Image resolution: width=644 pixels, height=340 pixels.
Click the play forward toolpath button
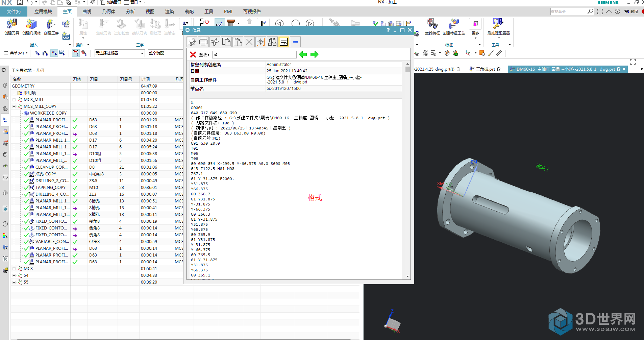310,23
